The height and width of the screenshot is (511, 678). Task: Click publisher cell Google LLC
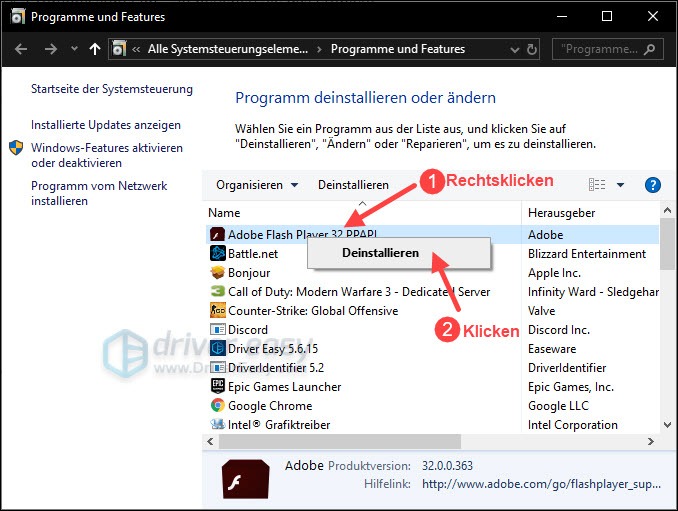[558, 406]
